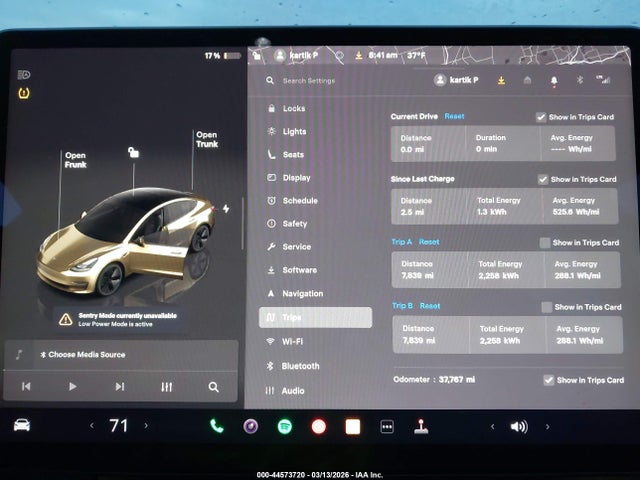The image size is (640, 480).
Task: Check Trip B Show in Trips Card
Action: 546,307
